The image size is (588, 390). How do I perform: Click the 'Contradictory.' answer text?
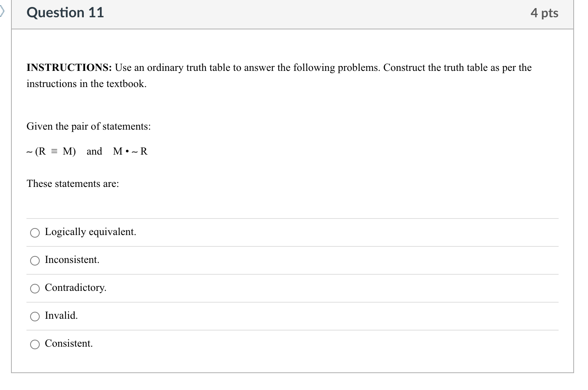[75, 288]
